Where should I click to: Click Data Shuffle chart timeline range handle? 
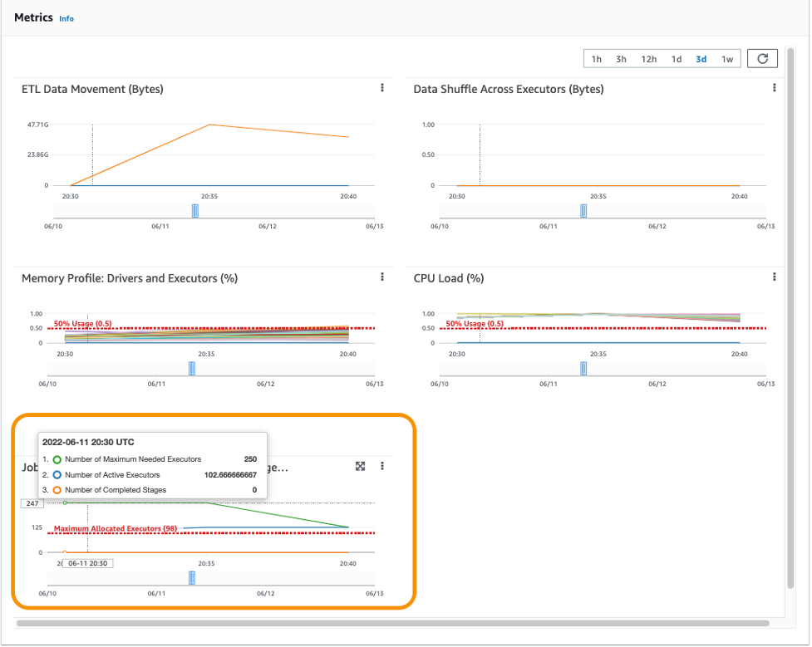(583, 211)
